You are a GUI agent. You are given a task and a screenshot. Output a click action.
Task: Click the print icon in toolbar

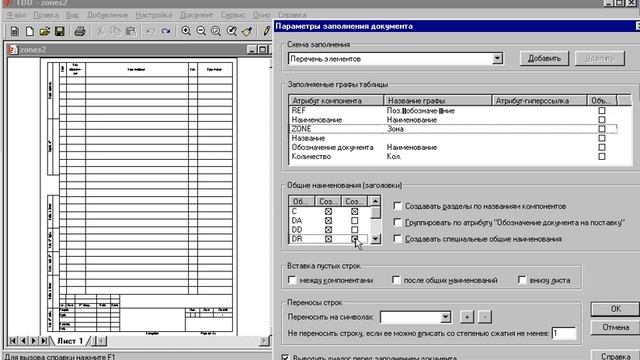pos(80,31)
